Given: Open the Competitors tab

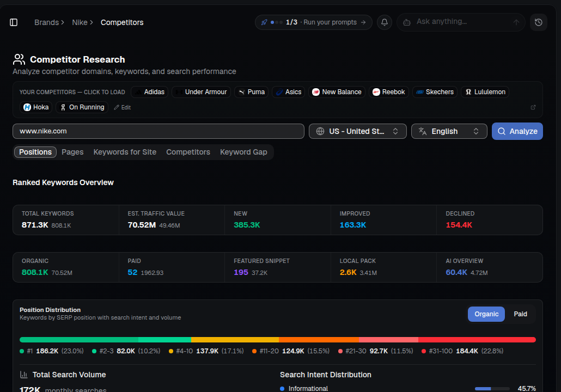Looking at the screenshot, I should [188, 152].
